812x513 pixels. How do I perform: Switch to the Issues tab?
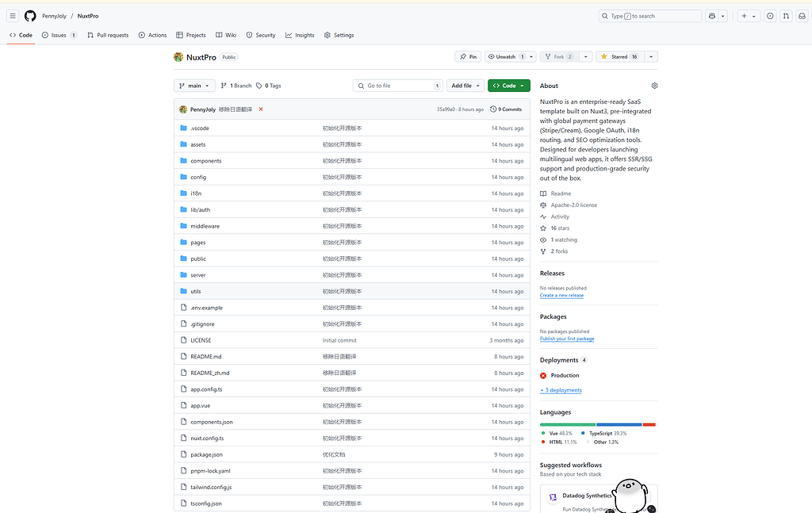tap(59, 35)
